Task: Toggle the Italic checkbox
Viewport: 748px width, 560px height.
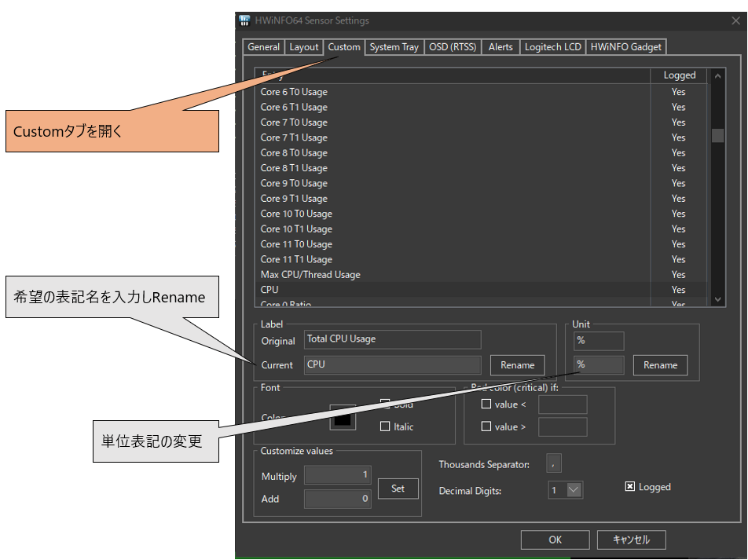Action: pyautogui.click(x=385, y=426)
